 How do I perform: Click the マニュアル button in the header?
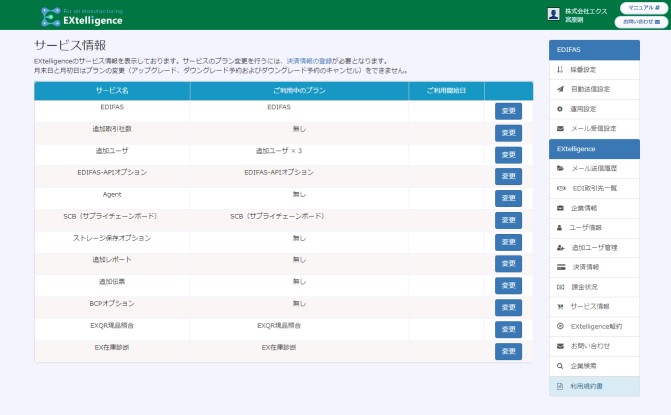644,8
